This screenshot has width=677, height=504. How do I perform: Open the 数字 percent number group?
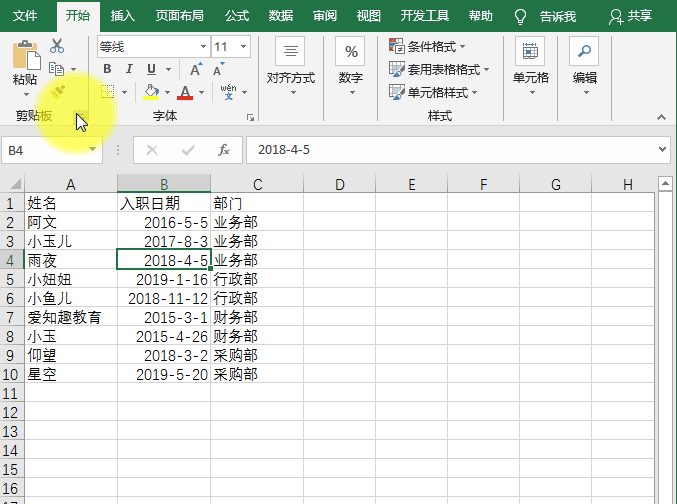point(351,66)
